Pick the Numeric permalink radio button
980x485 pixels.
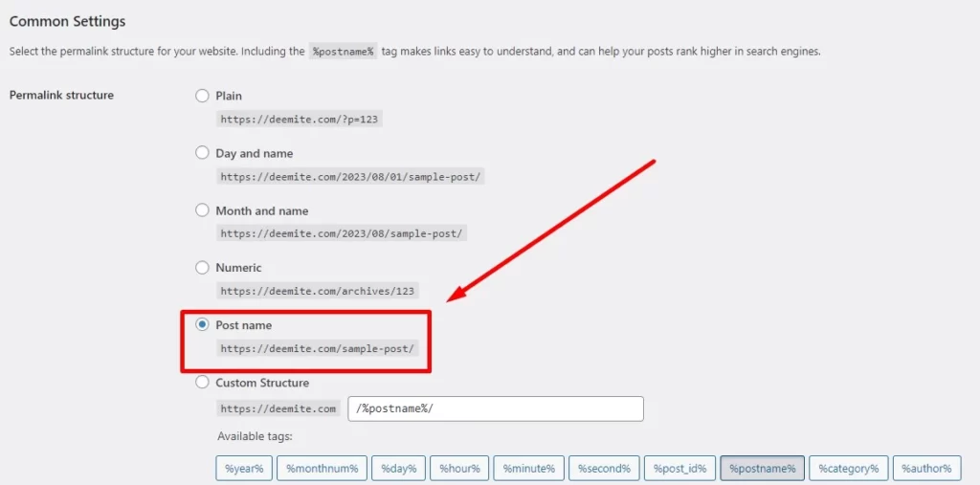202,268
